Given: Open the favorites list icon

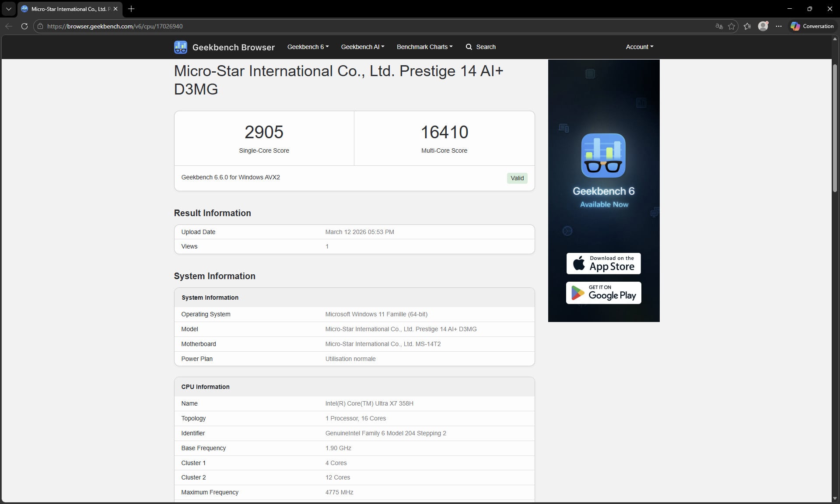Looking at the screenshot, I should [747, 26].
